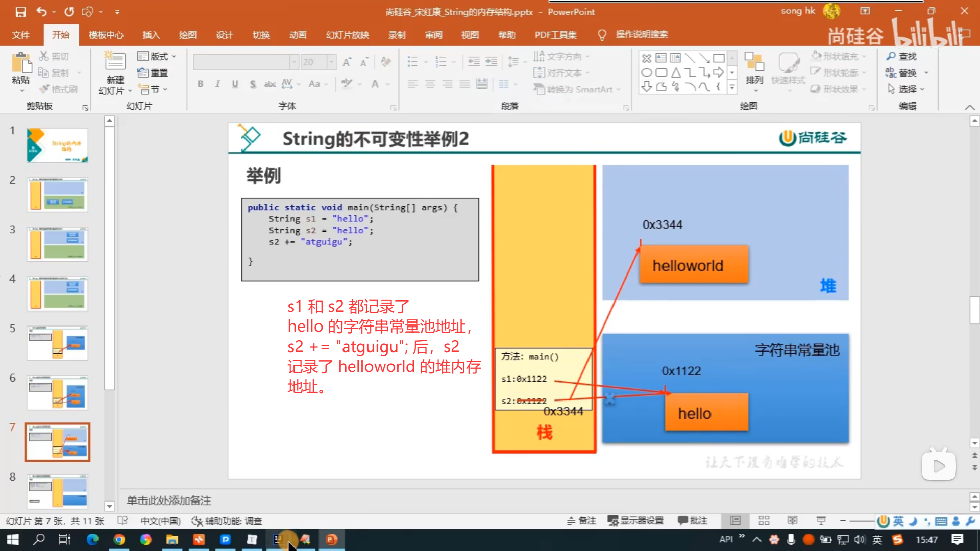Open Slide Sorter view icon in status bar
980x551 pixels.
[x=764, y=520]
